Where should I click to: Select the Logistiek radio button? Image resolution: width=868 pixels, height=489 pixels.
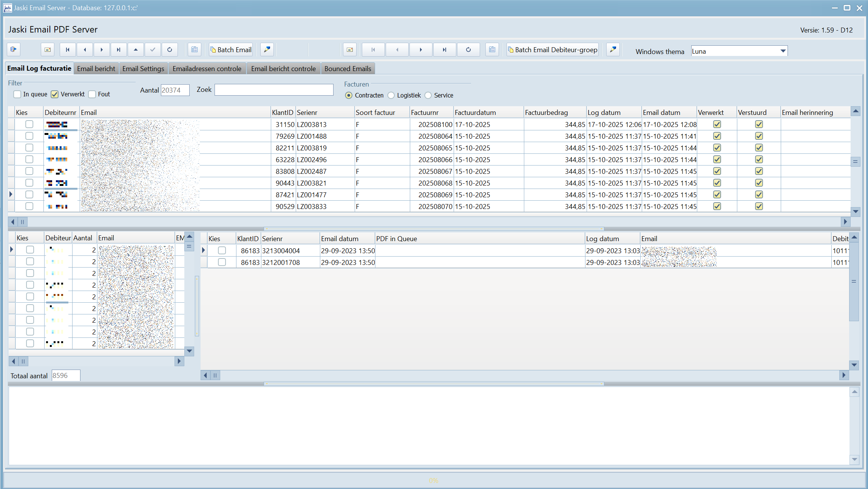point(391,95)
